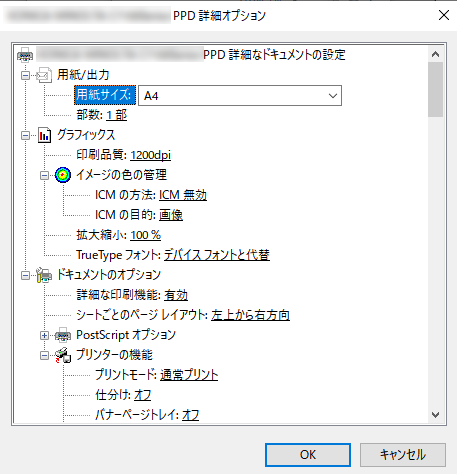The image size is (457, 474).
Task: Expand the PostScript オプション node
Action: (44, 335)
